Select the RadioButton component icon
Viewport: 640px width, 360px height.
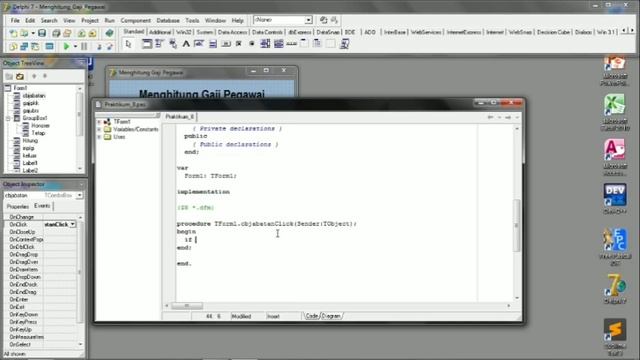pos(252,44)
